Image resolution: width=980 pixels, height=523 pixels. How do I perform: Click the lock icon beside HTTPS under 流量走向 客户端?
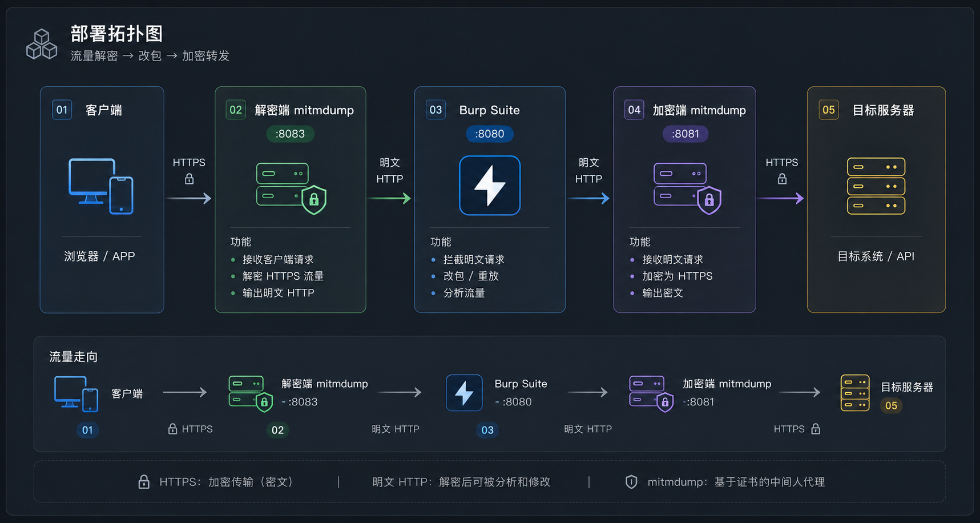click(x=172, y=429)
